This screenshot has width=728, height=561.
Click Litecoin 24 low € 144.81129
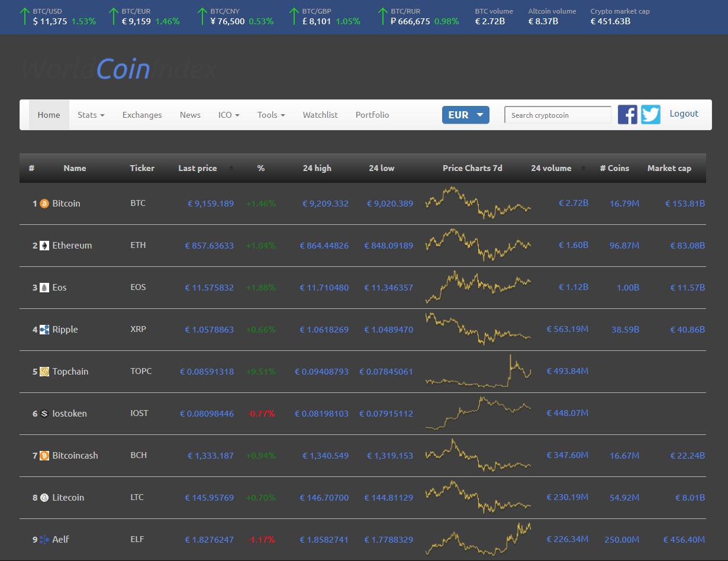(x=388, y=498)
